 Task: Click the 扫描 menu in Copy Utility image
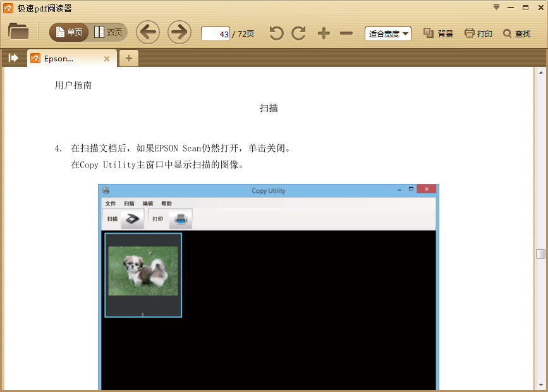click(x=129, y=204)
